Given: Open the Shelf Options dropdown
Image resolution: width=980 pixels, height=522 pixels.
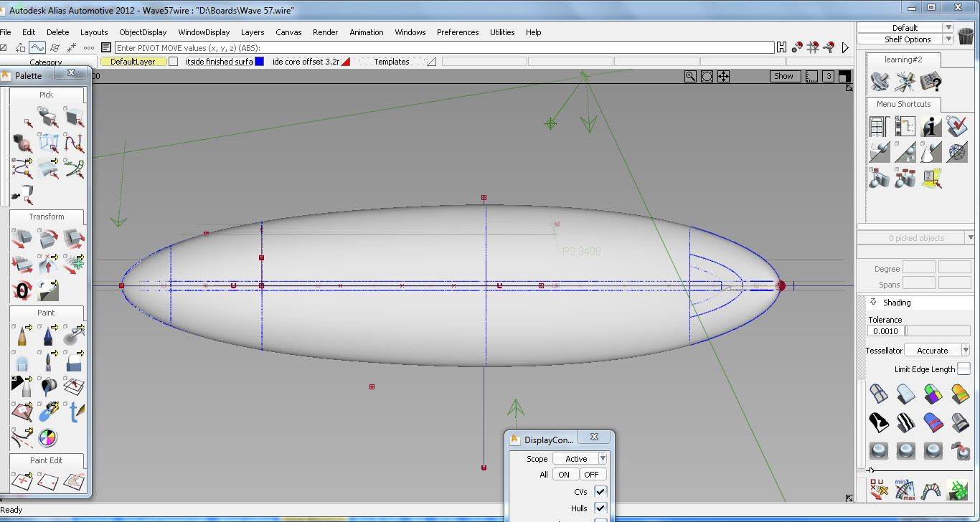Looking at the screenshot, I should tap(908, 39).
